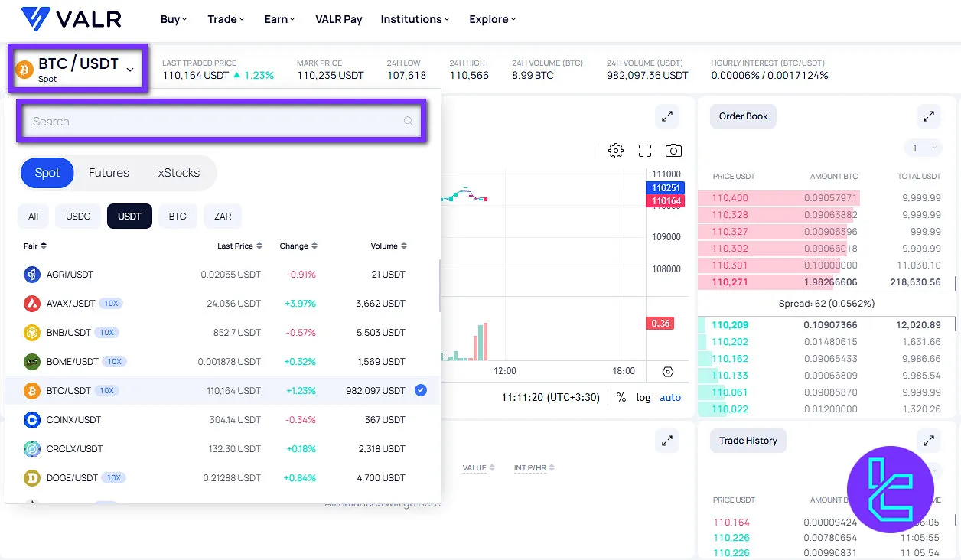This screenshot has width=961, height=560.
Task: Click the Bitcoin icon in pair selector
Action: [x=24, y=69]
